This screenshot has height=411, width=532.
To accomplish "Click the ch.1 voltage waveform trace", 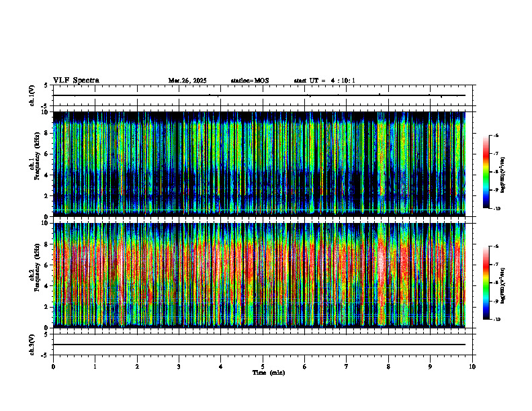I will [259, 95].
